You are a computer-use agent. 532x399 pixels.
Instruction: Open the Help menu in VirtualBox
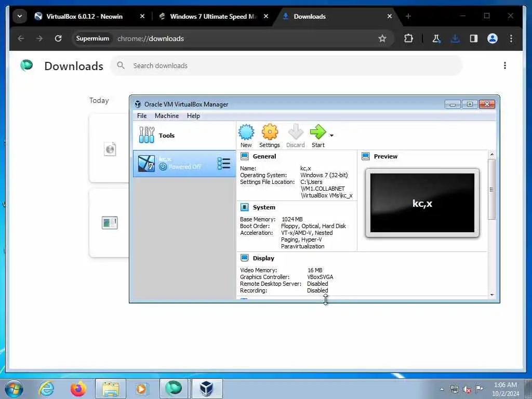193,116
